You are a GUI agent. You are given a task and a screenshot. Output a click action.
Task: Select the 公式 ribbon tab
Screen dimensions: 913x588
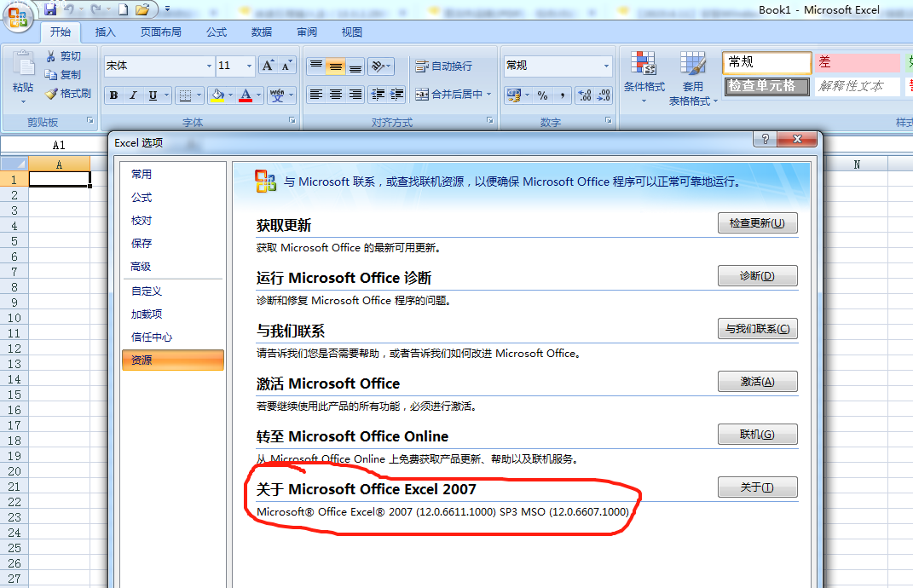click(x=216, y=32)
